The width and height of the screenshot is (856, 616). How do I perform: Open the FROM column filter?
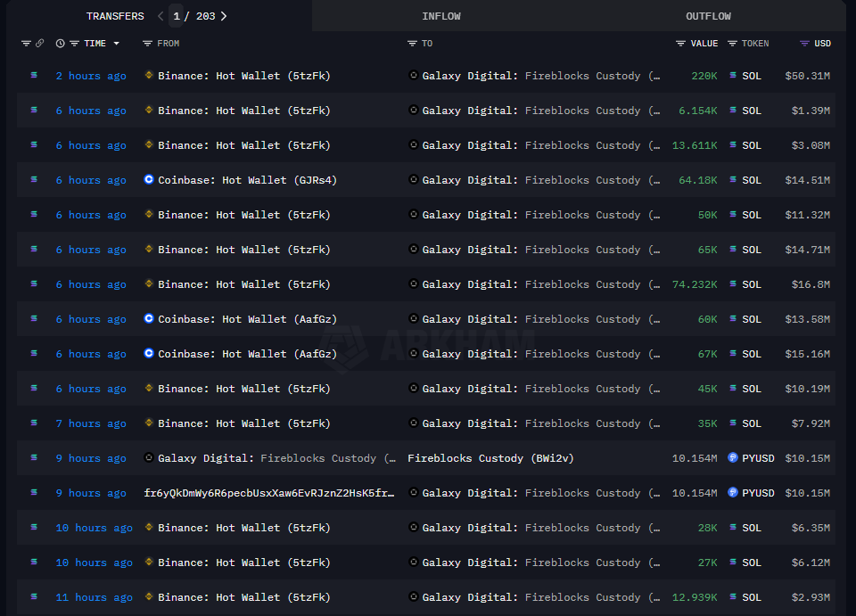tap(147, 44)
